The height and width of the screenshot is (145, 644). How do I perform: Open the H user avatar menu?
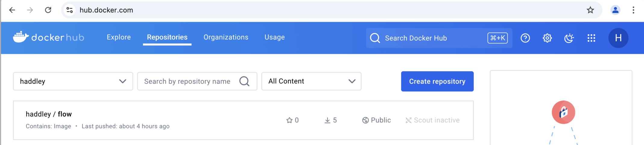tap(618, 38)
